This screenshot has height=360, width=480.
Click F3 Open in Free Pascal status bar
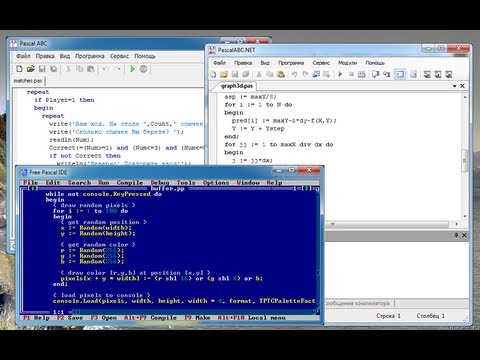coord(104,318)
